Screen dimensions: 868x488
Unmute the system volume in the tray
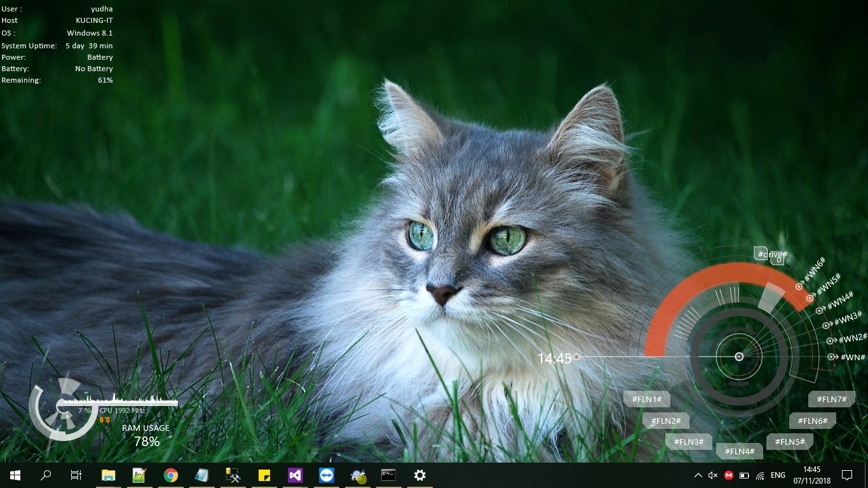coord(712,475)
